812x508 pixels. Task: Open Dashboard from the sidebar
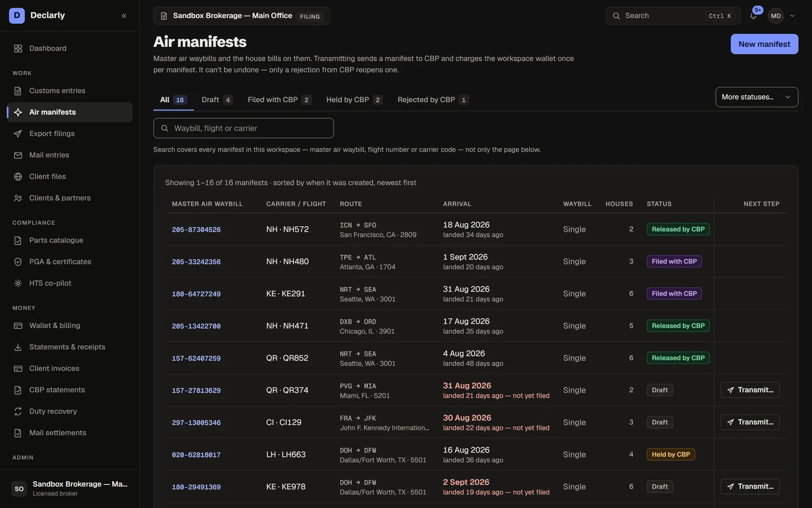(70, 48)
